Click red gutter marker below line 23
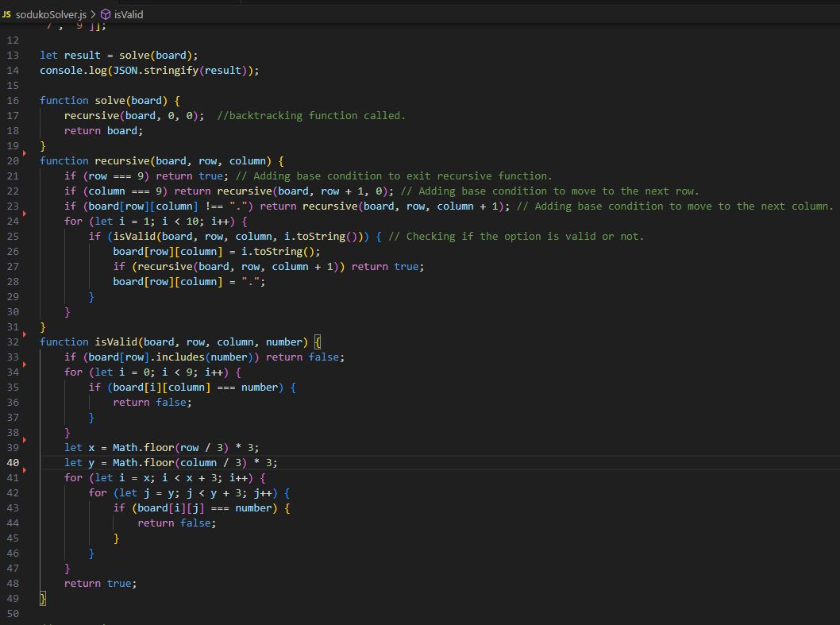Viewport: 840px width, 625px height. 25,213
